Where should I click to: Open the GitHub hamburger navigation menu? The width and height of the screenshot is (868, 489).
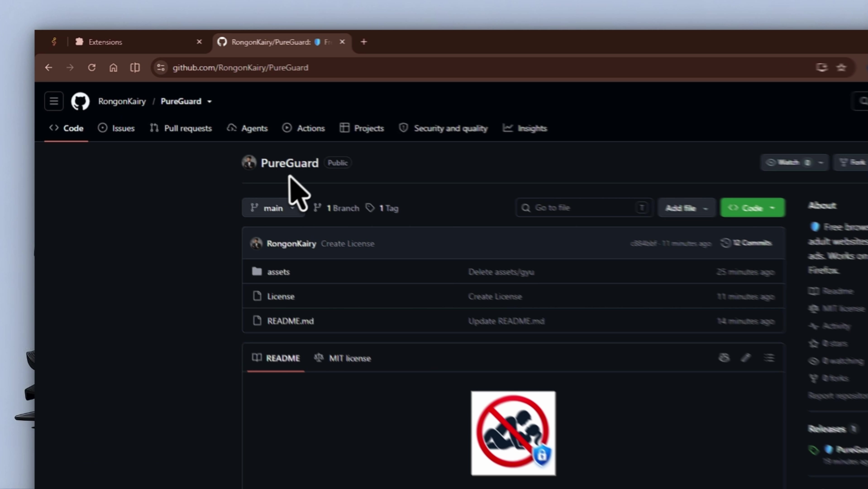tap(54, 101)
